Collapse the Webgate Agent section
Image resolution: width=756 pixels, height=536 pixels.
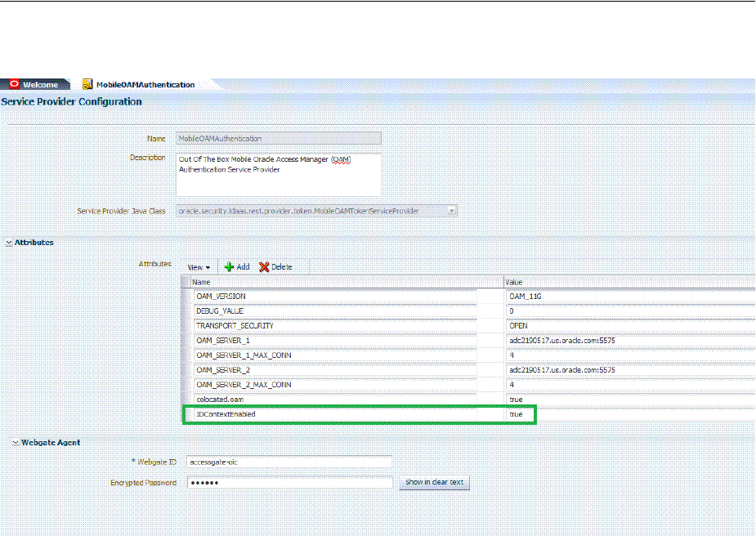[16, 443]
